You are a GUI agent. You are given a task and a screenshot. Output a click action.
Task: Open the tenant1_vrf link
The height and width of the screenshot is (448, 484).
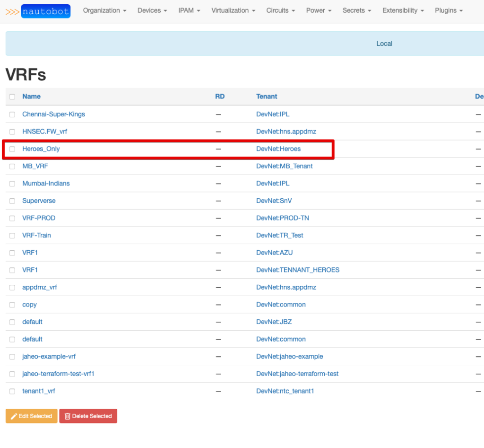pos(39,391)
